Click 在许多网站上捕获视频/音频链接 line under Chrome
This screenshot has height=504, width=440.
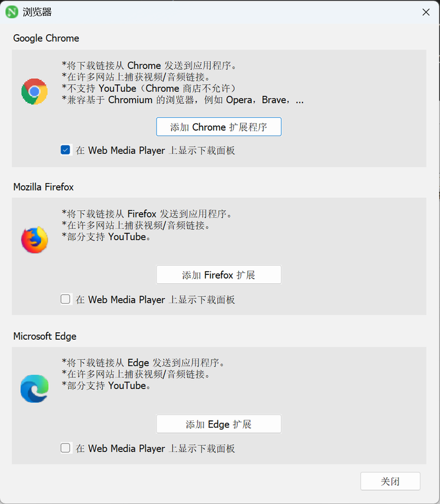click(136, 77)
